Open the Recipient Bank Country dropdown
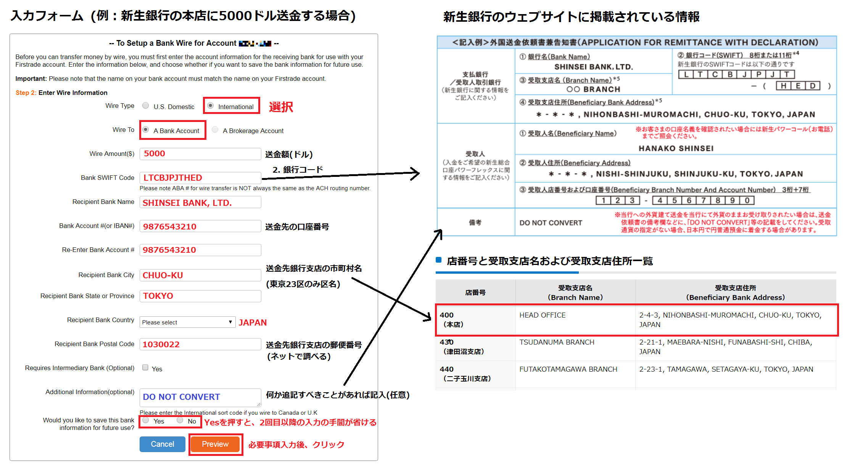The image size is (868, 470). (187, 322)
